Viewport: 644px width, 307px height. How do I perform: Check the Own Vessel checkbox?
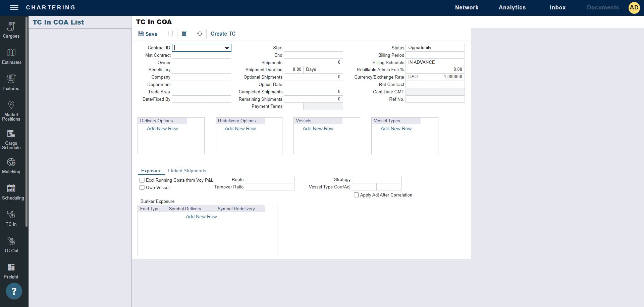(x=142, y=188)
